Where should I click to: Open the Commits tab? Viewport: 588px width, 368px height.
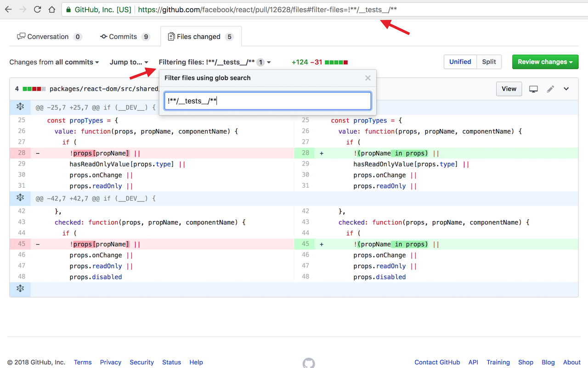pyautogui.click(x=125, y=37)
